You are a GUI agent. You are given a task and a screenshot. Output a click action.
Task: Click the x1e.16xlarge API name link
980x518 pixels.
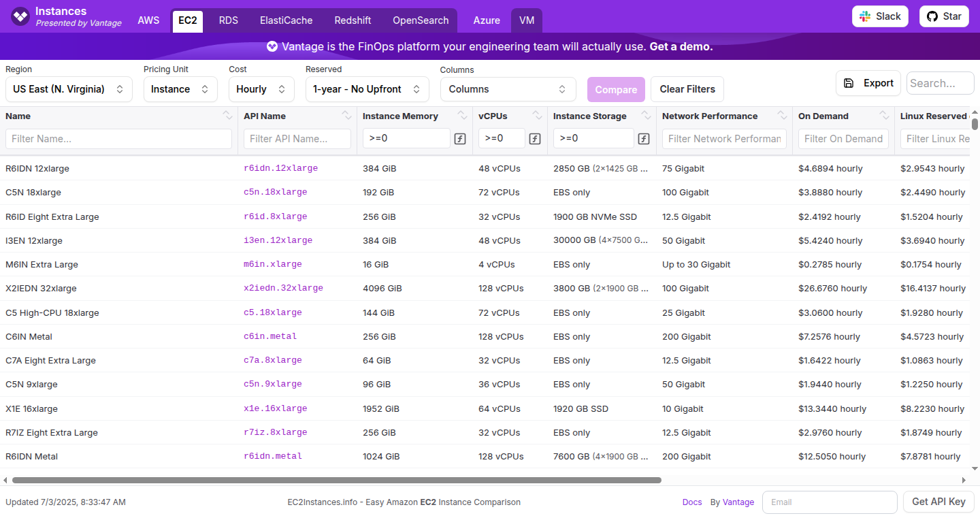coord(276,408)
